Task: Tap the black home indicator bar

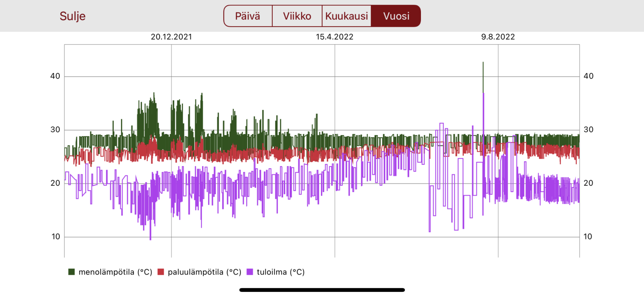Action: coord(322,290)
